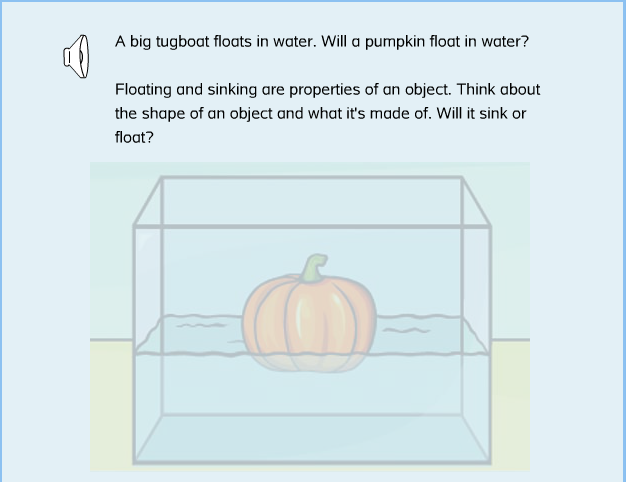The image size is (626, 482).
Task: Click the water ripples right of pumpkin
Action: [408, 328]
